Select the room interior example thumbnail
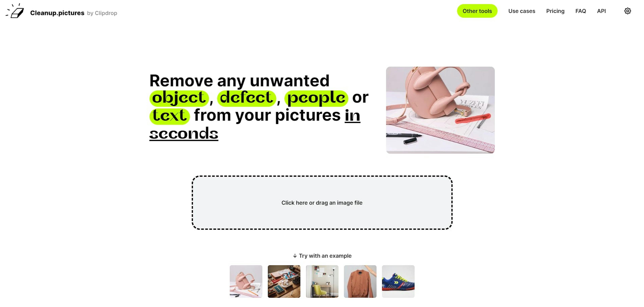Image resolution: width=644 pixels, height=307 pixels. pos(322,282)
